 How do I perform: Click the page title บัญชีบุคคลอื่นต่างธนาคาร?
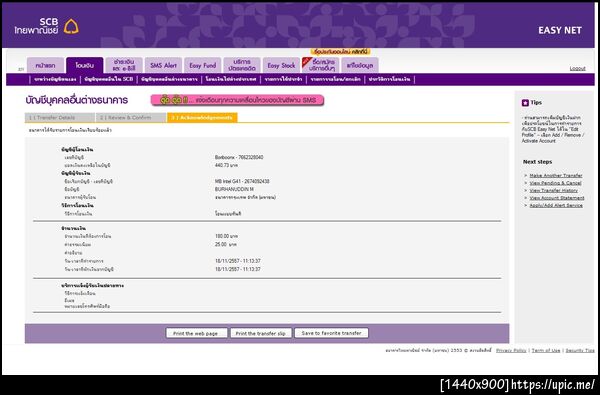click(x=77, y=100)
